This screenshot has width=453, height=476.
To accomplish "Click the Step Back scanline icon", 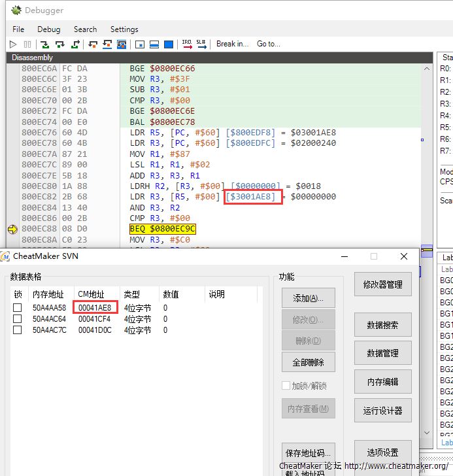I will [x=107, y=44].
